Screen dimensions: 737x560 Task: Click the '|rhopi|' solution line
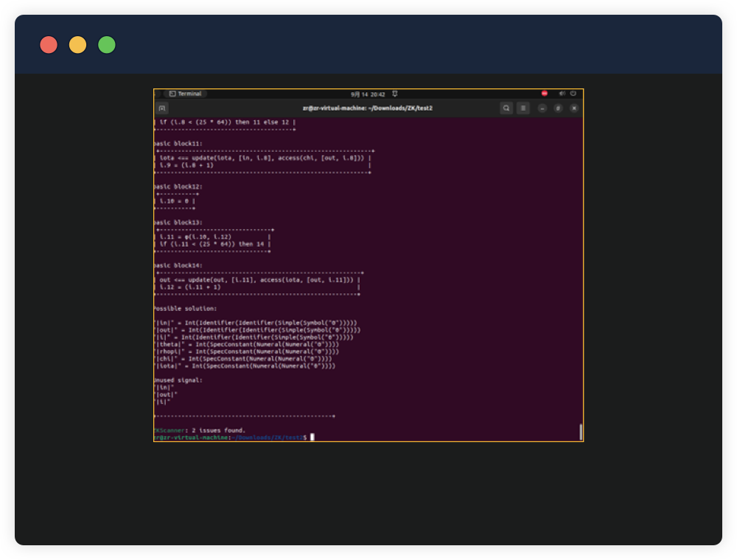point(246,351)
